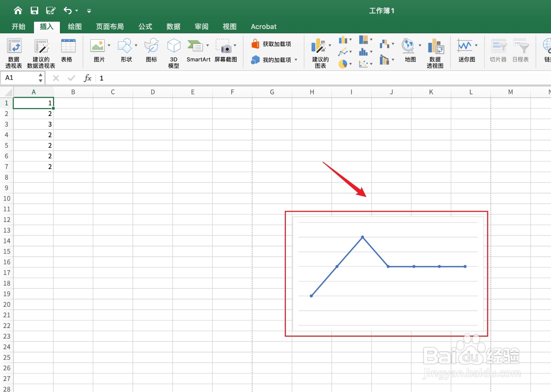The width and height of the screenshot is (551, 392).
Task: Select row header 10
Action: click(x=7, y=199)
